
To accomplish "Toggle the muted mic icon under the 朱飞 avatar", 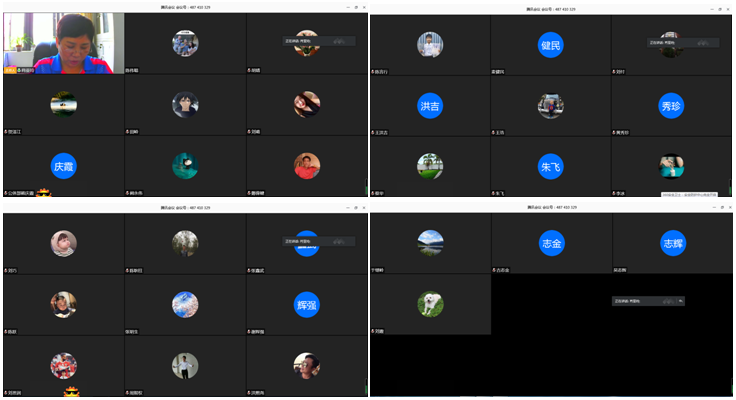I will tap(493, 193).
